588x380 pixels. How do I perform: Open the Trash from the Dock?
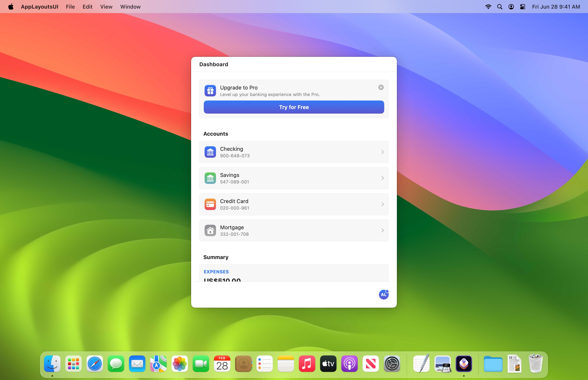tap(536, 363)
